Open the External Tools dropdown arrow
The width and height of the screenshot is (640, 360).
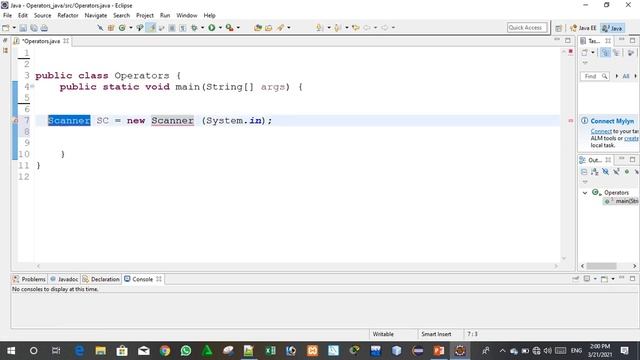(238, 28)
